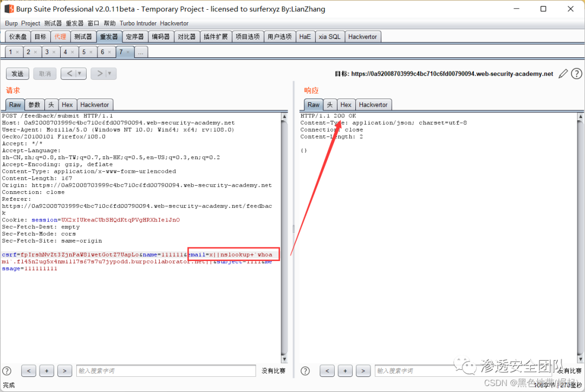Switch to the HaE tab
The height and width of the screenshot is (392, 585).
coord(305,37)
